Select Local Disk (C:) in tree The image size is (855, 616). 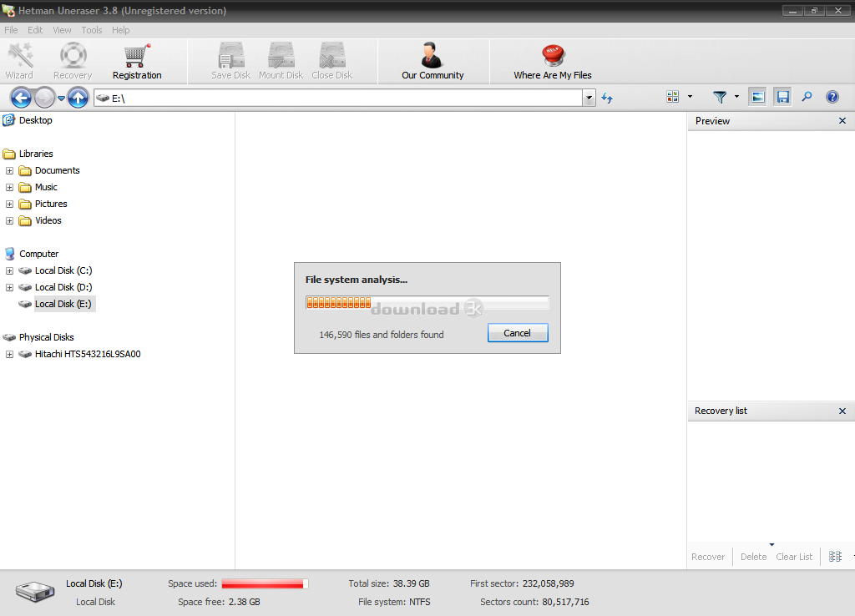coord(63,270)
